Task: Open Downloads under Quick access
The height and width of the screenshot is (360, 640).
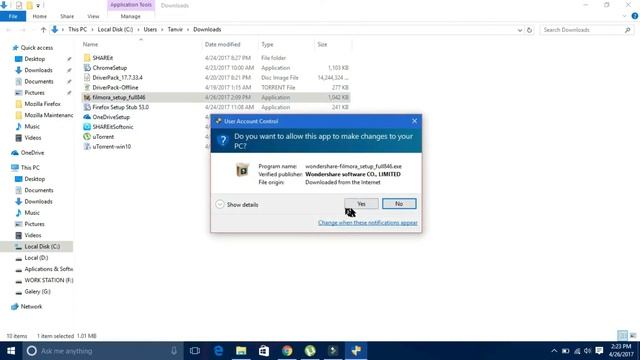Action: click(38, 70)
